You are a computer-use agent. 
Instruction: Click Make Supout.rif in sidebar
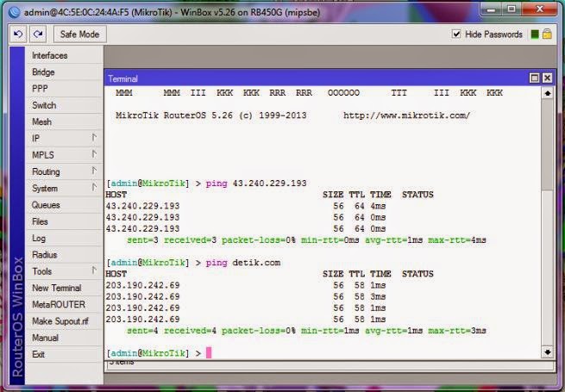tap(64, 321)
